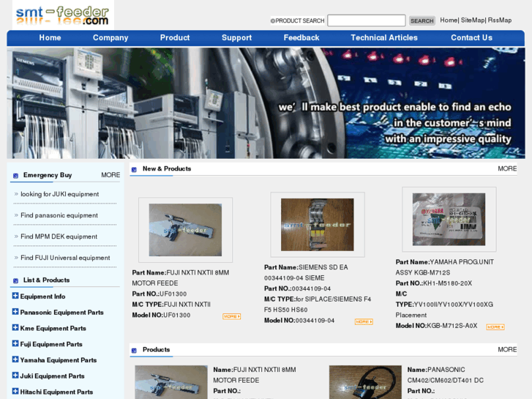Expand Juki Equipment Parts plus icon
The height and width of the screenshot is (399, 532).
(x=15, y=376)
